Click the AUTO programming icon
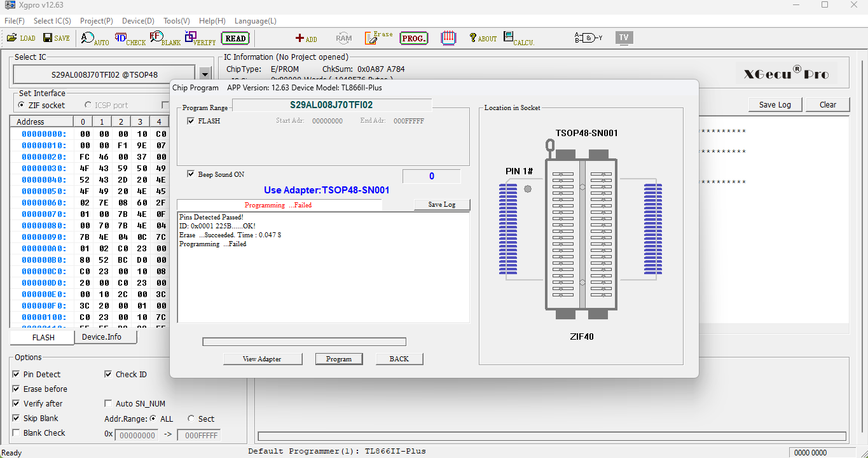Image resolution: width=868 pixels, height=458 pixels. tap(94, 38)
